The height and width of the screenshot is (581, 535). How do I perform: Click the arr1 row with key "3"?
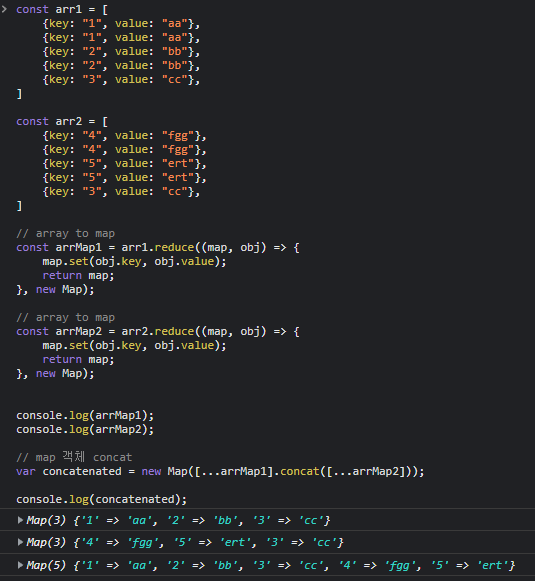pos(121,80)
